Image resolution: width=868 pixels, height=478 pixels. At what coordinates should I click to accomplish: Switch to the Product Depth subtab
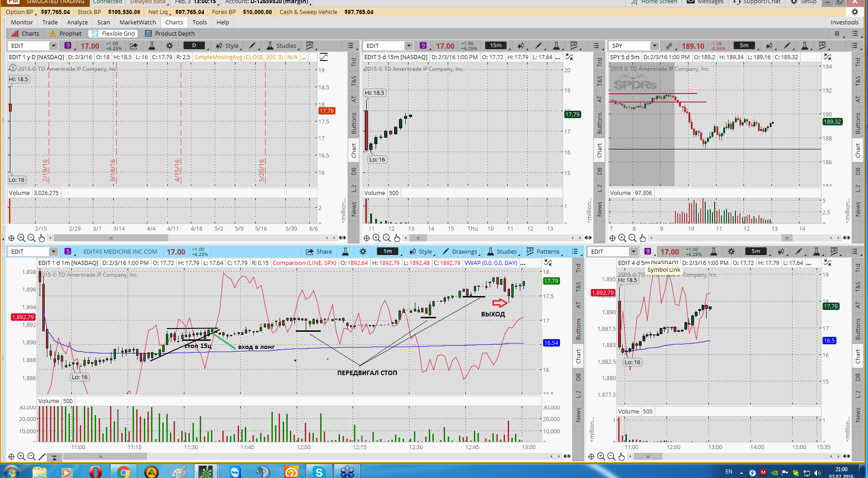pos(170,33)
